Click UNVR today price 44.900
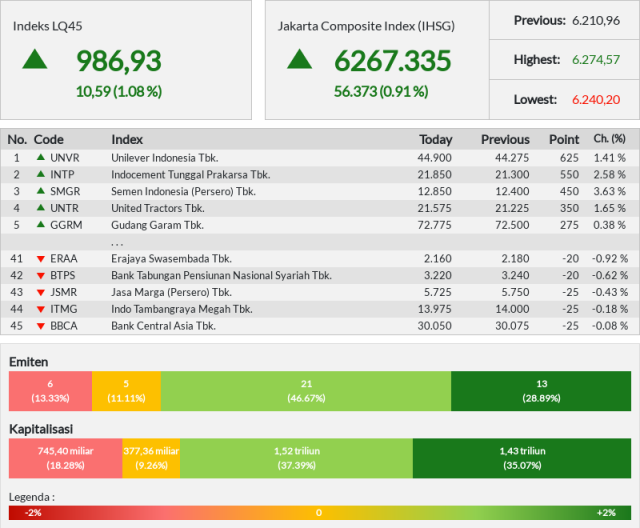 tap(434, 158)
